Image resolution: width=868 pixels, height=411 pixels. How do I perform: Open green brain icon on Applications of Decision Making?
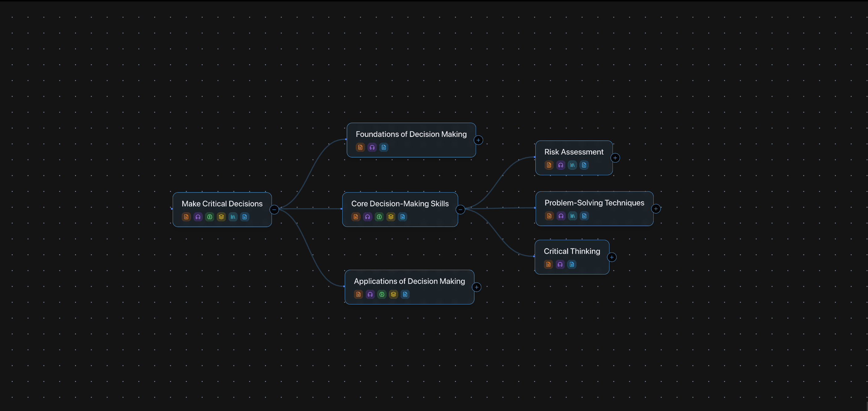coord(382,294)
